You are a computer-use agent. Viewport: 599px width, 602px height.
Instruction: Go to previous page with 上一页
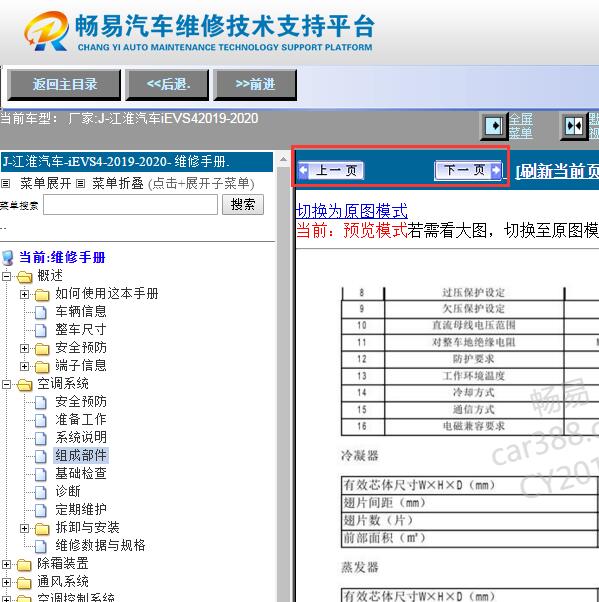331,170
